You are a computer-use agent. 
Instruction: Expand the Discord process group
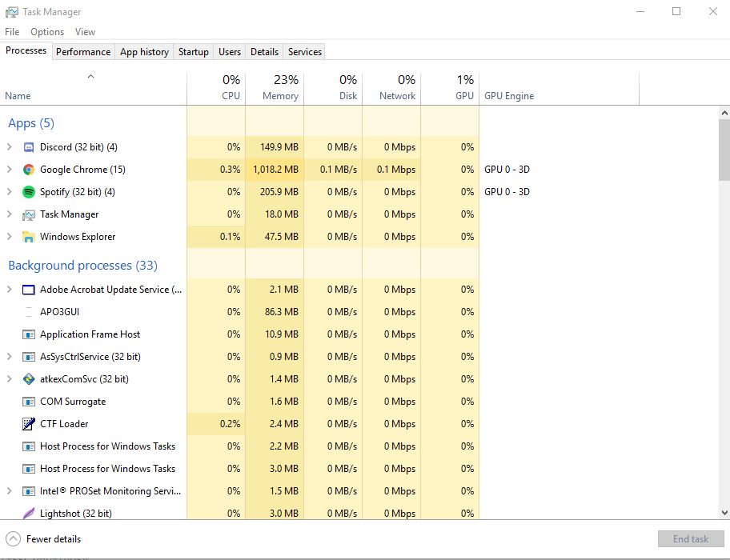[10, 147]
